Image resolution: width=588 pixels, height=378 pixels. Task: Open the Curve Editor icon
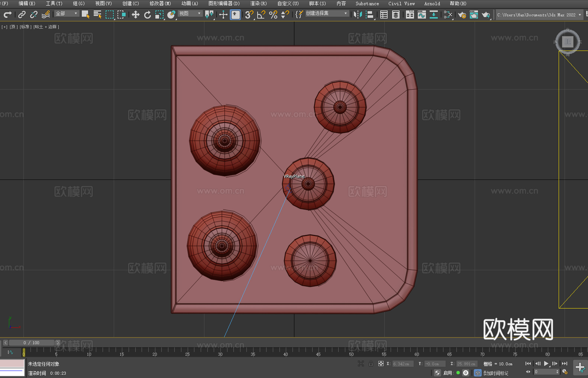coord(422,14)
